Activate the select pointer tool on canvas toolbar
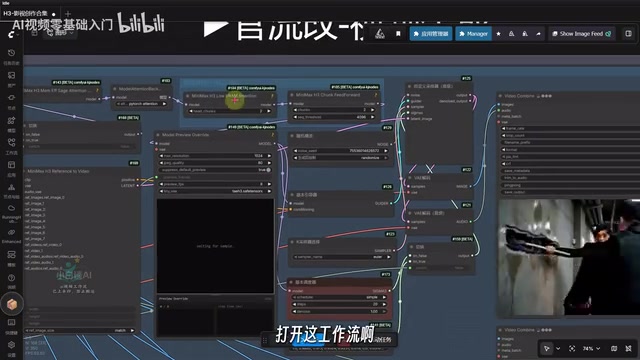Image resolution: width=640 pixels, height=360 pixels. click(x=547, y=348)
